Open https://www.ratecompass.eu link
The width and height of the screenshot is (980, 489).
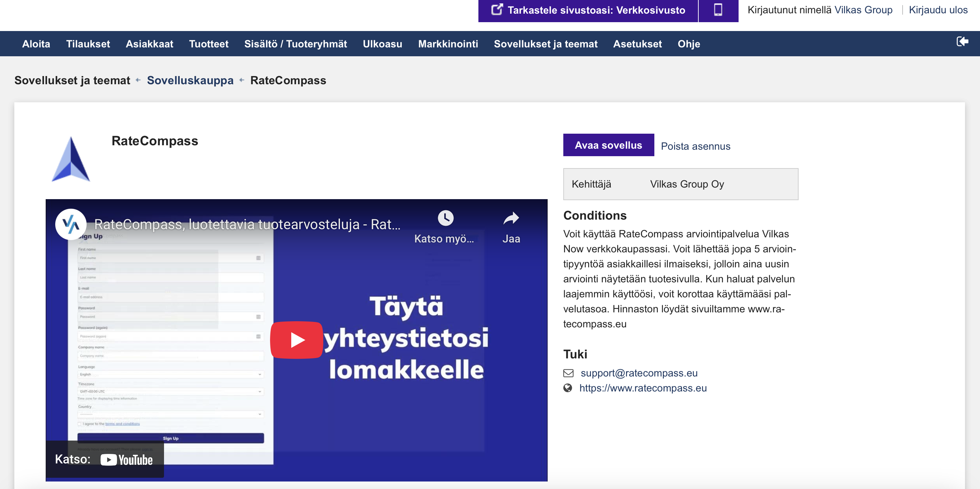[643, 388]
